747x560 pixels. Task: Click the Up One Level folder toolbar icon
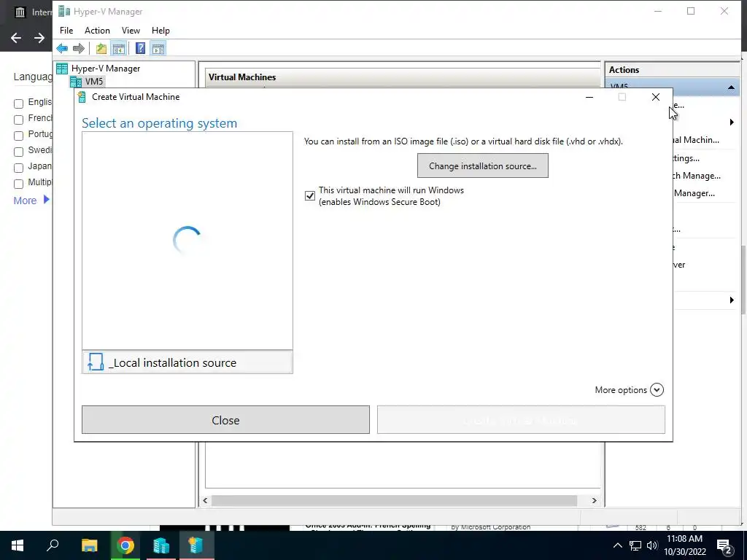101,48
